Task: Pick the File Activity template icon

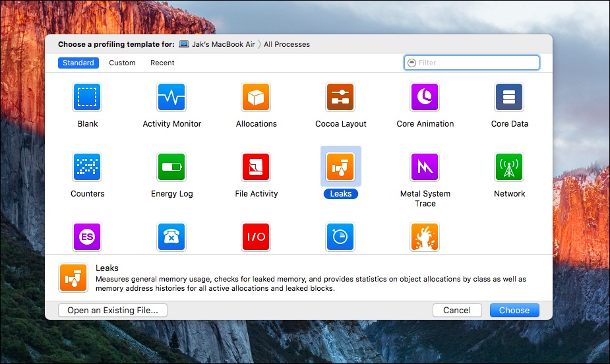Action: coord(256,167)
